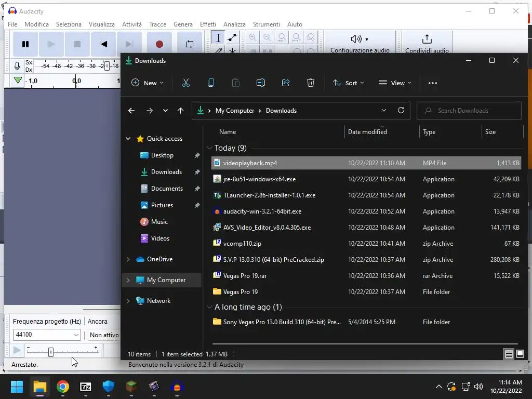Click the zoom toggle icon in Audacity
This screenshot has height=399, width=532.
[311, 37]
